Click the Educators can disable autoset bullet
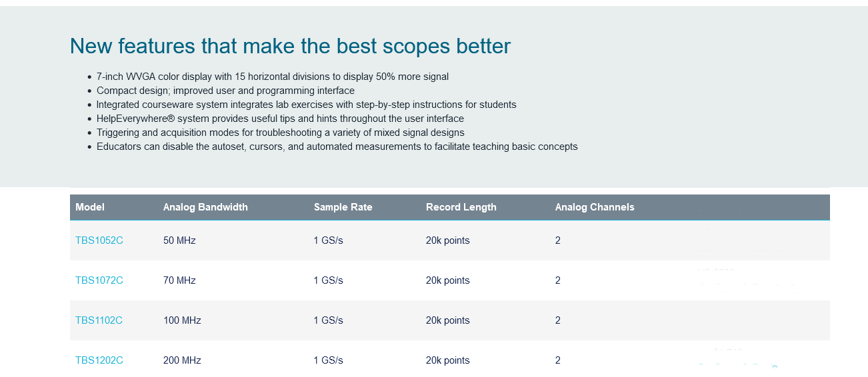Screen dimensions: 868x377 pos(337,147)
